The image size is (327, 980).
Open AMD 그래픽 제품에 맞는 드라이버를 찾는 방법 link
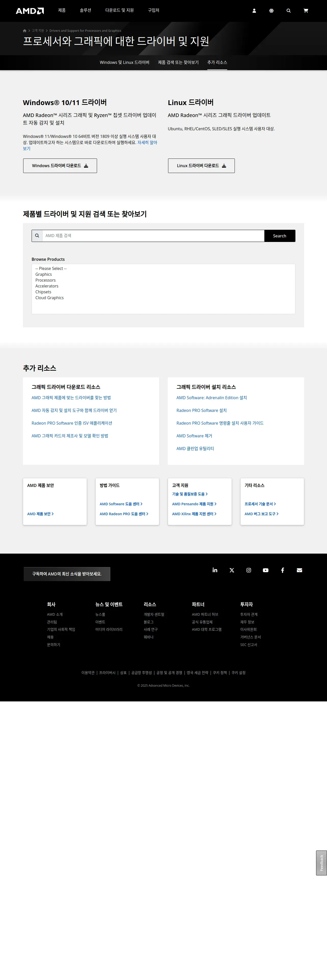71,398
